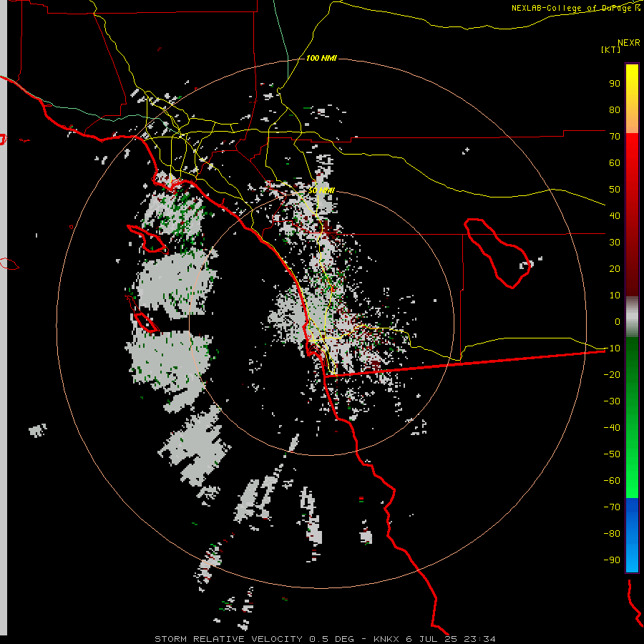Click the positive 10 value on the scale

point(615,296)
